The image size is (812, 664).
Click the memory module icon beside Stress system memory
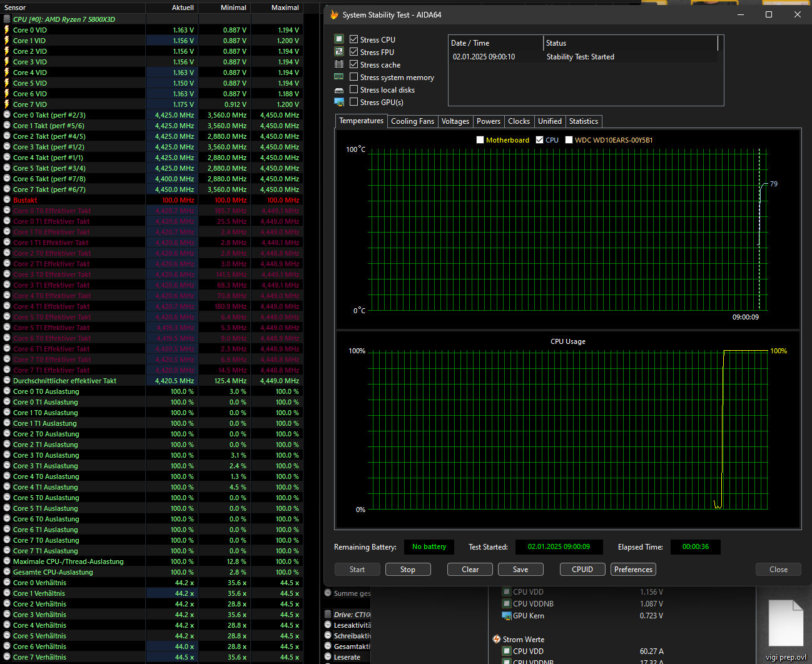pyautogui.click(x=339, y=77)
